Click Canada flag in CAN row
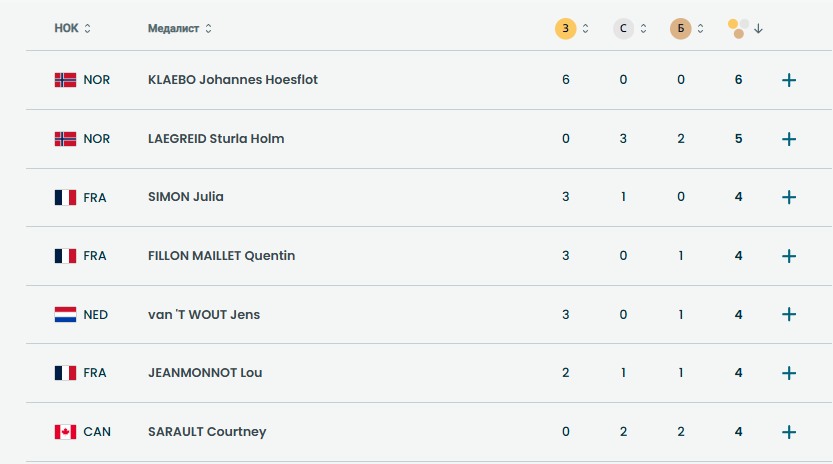Screen dimensions: 833x464 click(x=65, y=432)
